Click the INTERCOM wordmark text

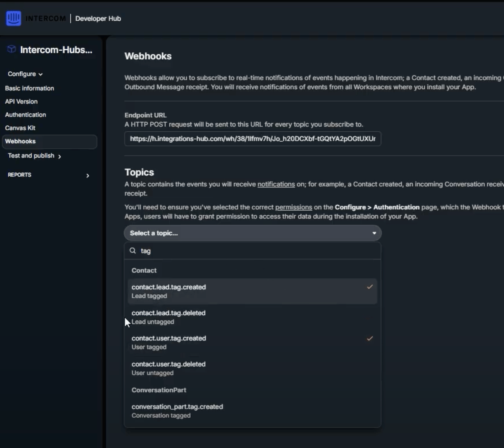[45, 18]
